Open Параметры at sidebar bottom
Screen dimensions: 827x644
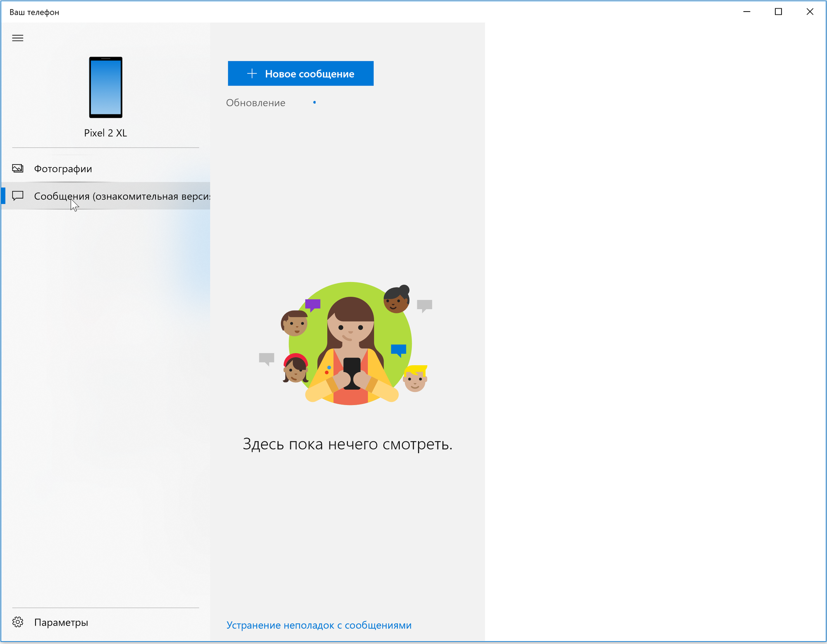point(61,622)
